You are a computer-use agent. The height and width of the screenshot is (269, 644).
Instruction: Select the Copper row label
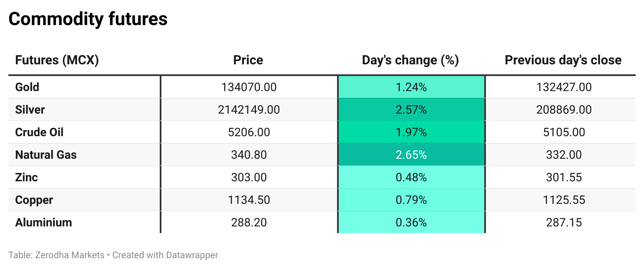click(34, 200)
